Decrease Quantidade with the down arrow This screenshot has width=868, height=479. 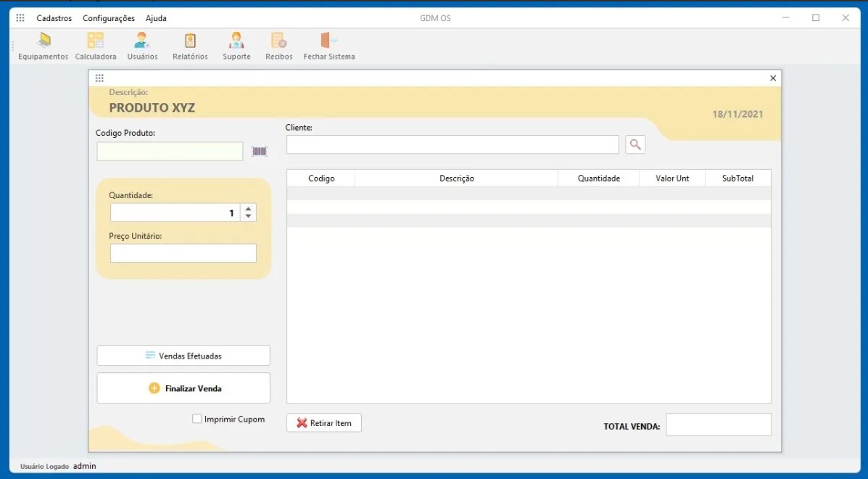pos(247,216)
